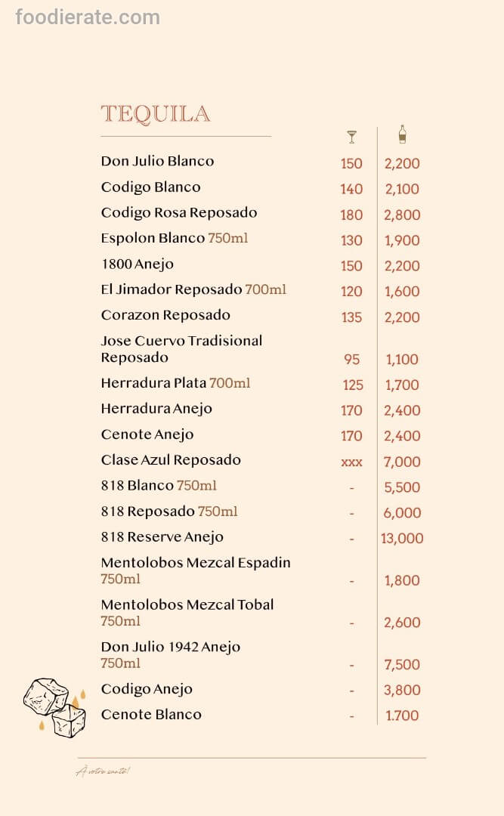Click the 13,000 bottle price

[403, 538]
